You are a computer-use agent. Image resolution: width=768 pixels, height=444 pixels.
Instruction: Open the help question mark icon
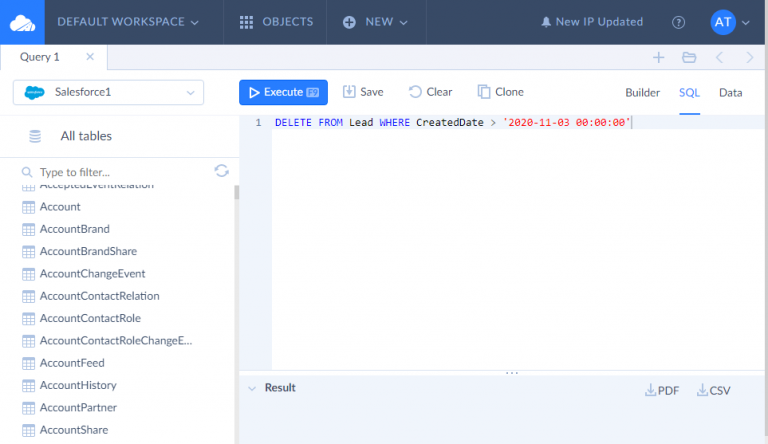[x=679, y=22]
